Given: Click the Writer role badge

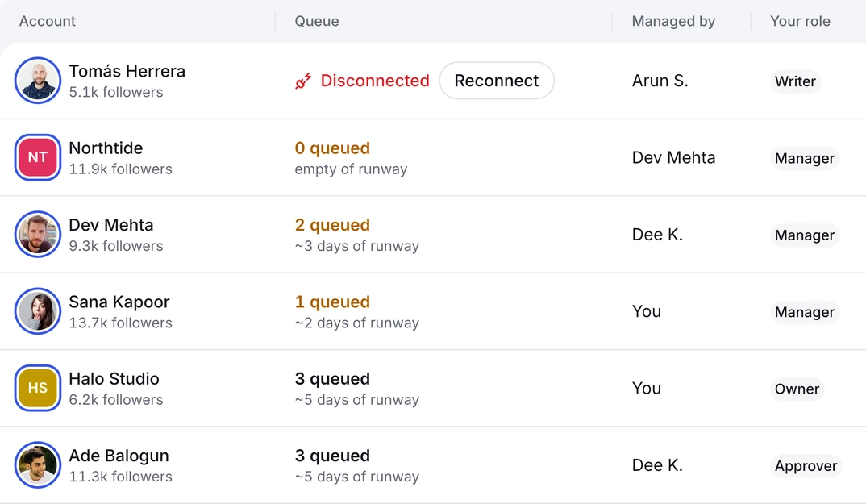Looking at the screenshot, I should point(795,81).
